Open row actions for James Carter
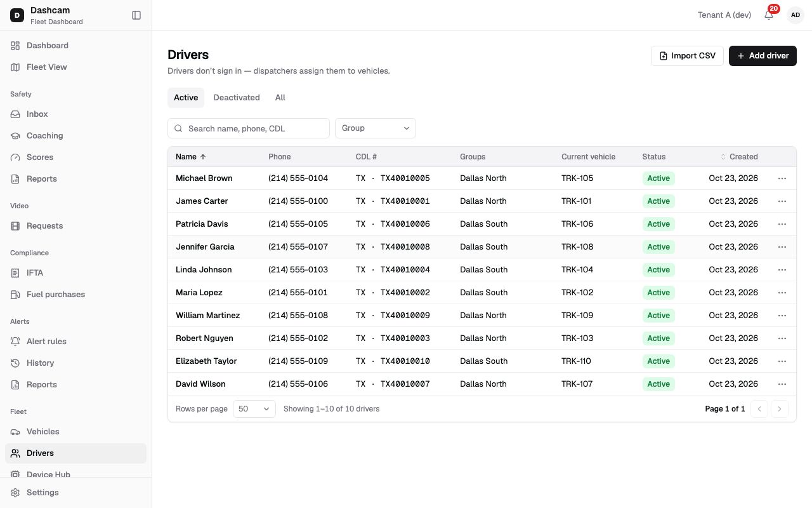This screenshot has width=812, height=508. tap(782, 201)
